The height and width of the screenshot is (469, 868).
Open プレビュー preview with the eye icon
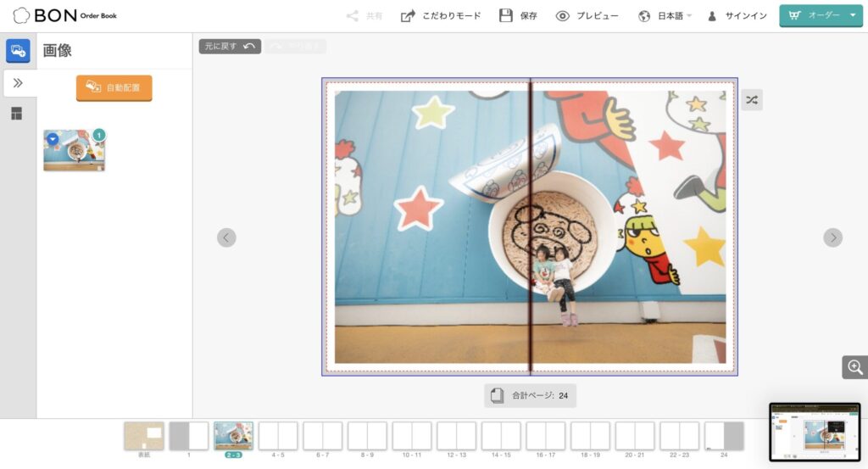coord(562,15)
